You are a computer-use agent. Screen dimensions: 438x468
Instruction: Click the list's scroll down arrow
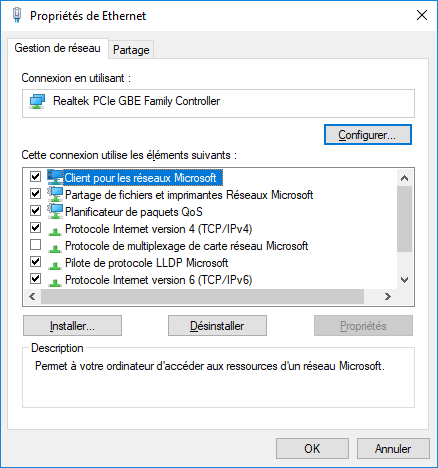tap(405, 280)
